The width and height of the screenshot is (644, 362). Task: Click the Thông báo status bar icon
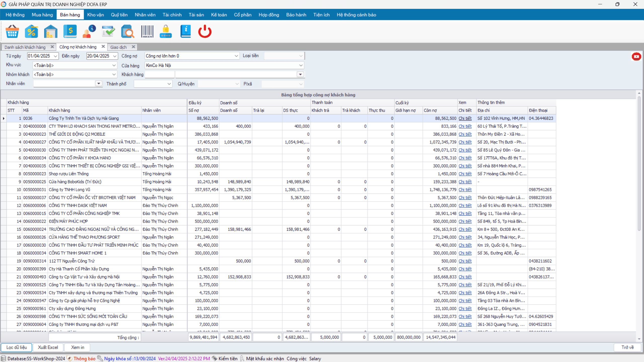(69, 358)
